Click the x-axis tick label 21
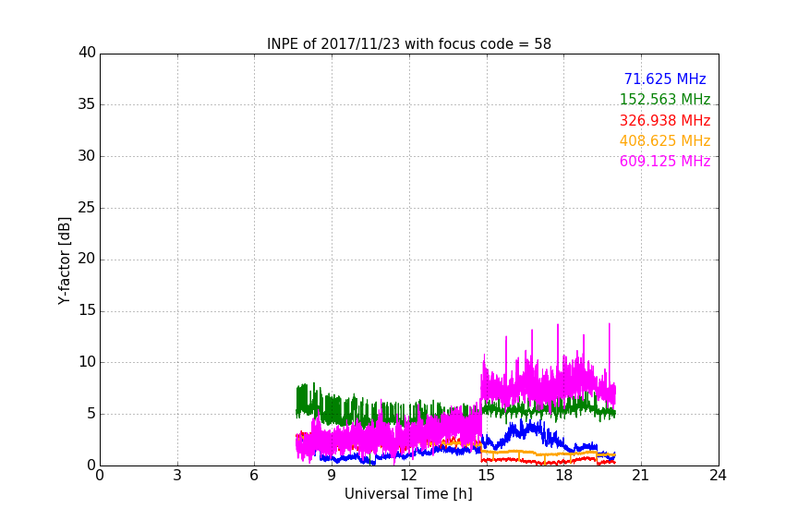This screenshot has width=798, height=532. 641,476
